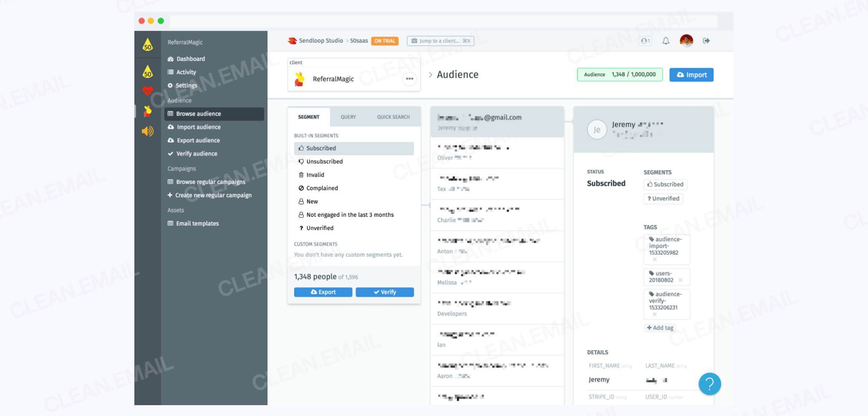Select the Ian subscriber row

point(497,340)
